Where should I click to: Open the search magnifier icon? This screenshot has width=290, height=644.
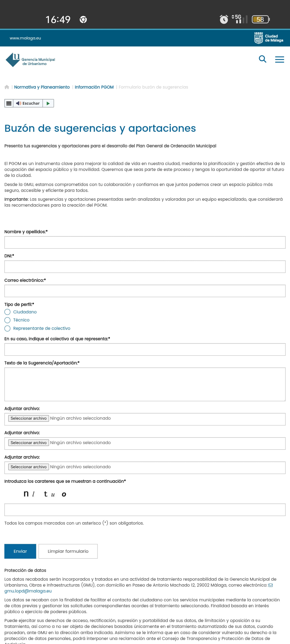[x=262, y=59]
